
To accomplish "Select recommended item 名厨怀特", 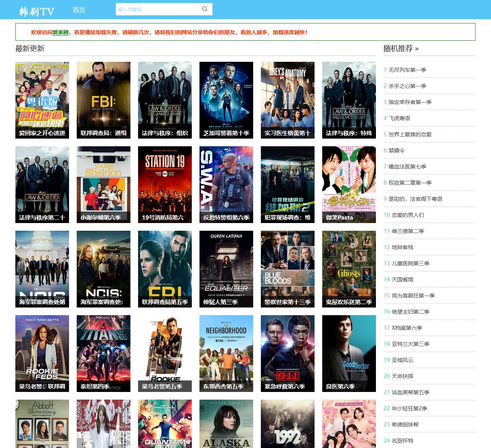I will click(x=402, y=441).
